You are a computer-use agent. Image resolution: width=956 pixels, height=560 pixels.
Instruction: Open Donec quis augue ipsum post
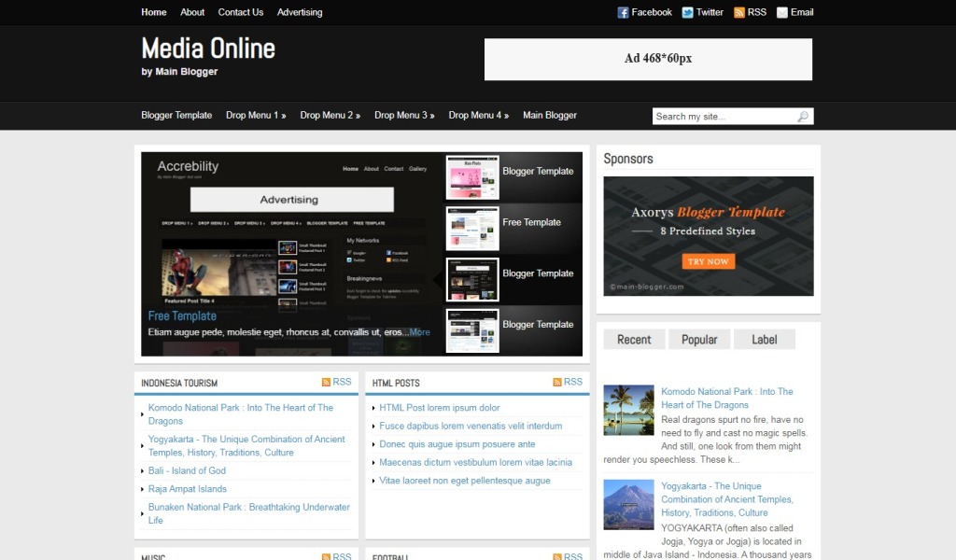click(x=457, y=444)
